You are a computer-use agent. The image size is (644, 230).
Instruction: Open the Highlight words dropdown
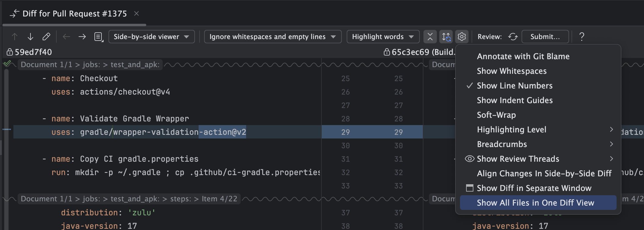pos(383,37)
